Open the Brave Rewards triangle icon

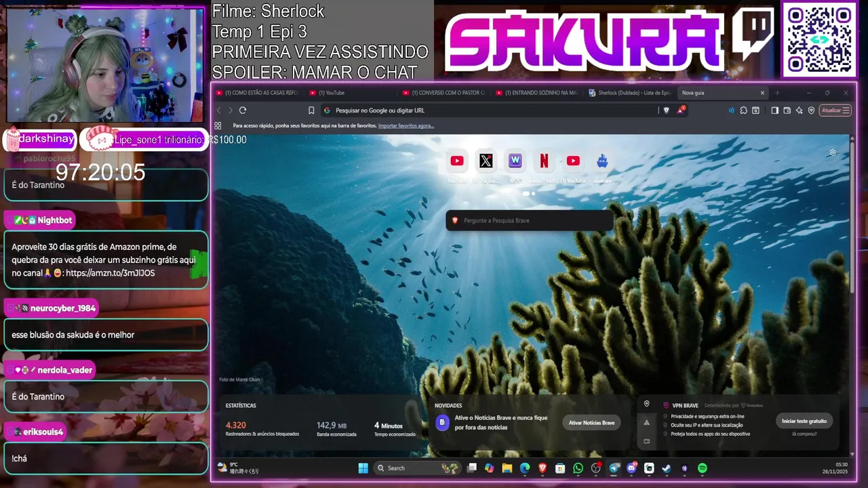680,110
